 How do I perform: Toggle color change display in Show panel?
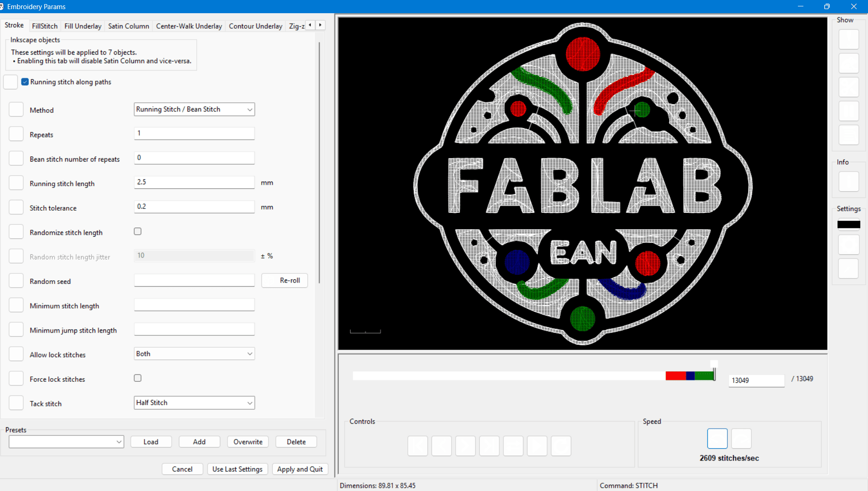[x=848, y=135]
